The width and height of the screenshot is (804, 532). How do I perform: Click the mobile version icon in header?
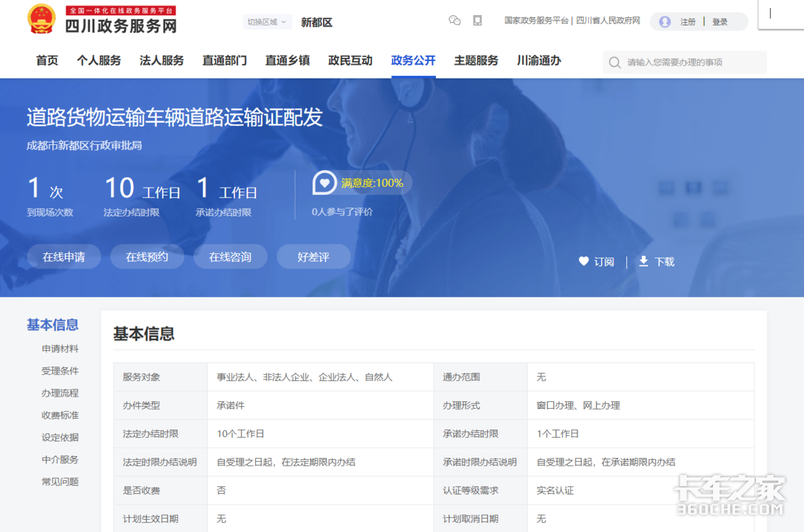477,21
